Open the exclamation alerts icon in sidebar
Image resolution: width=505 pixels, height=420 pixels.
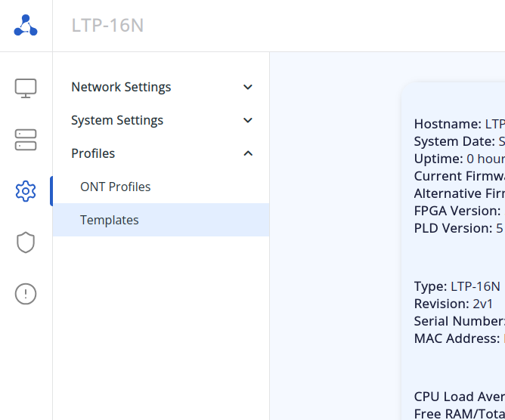click(26, 294)
